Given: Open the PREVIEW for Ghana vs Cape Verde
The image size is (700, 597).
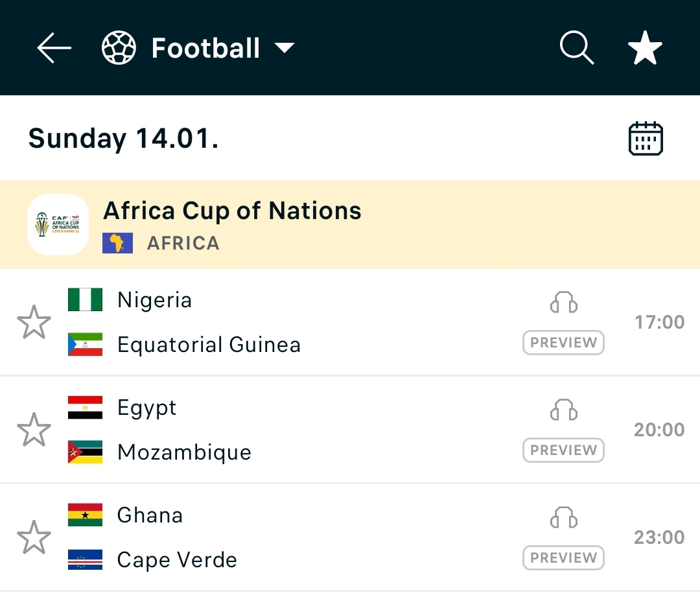Looking at the screenshot, I should tap(563, 558).
